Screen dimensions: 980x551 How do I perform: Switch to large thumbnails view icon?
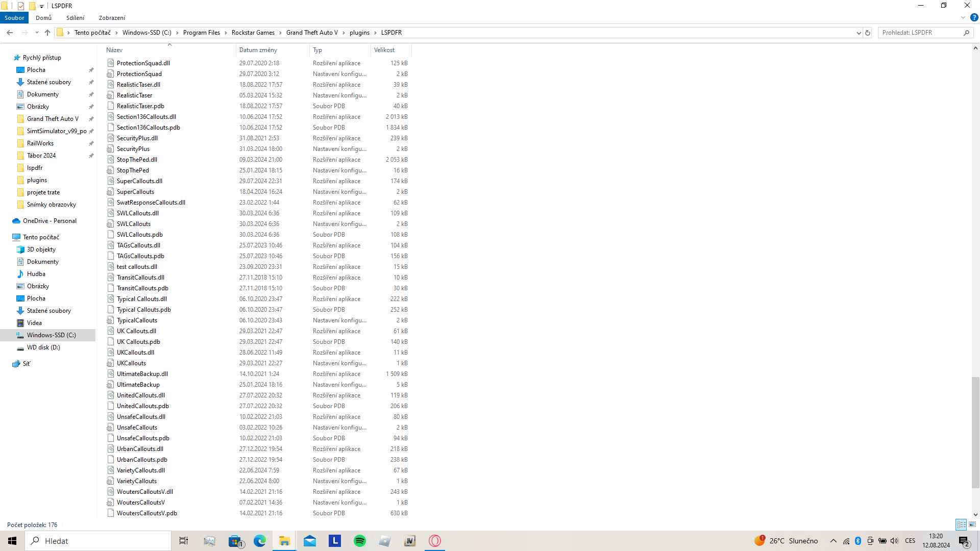tap(972, 524)
